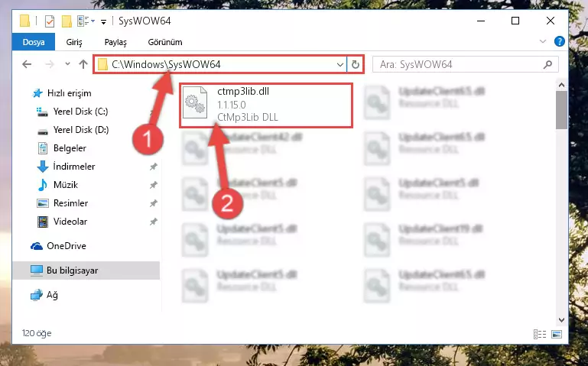Open Windows Explorer help question icon

559,41
